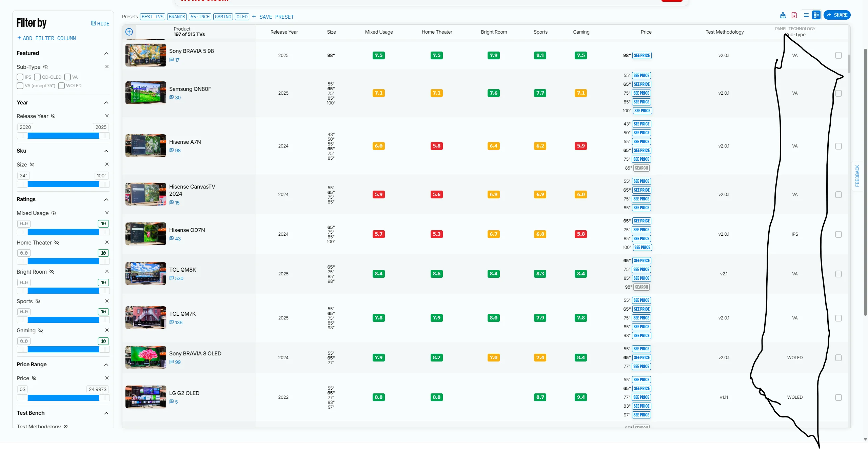Collapse the Ratings filter section
This screenshot has height=449, width=868.
(x=106, y=200)
